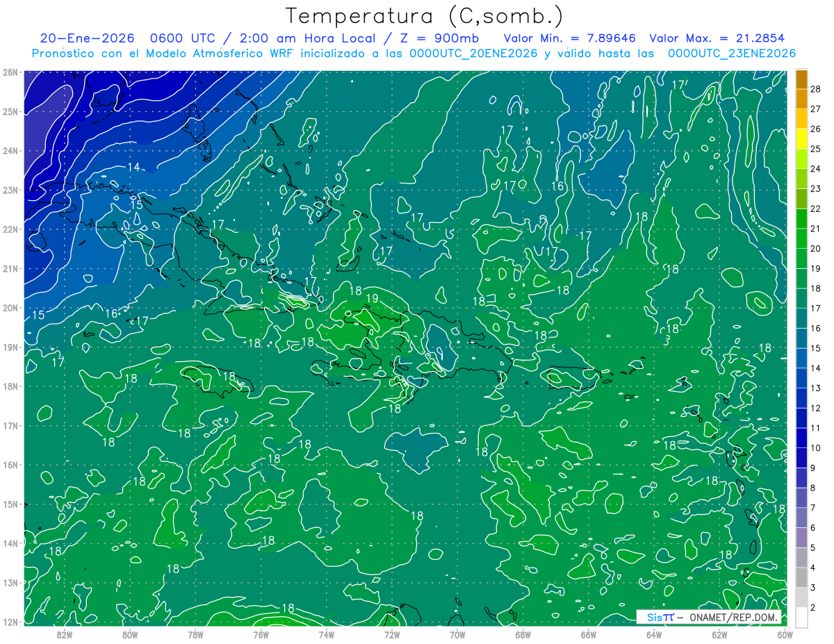Click the '20N' latitude axis label

10,308
